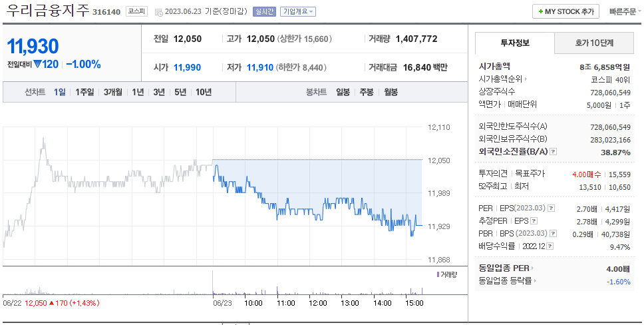Click the 저가 value 11,910
The width and height of the screenshot is (644, 325).
click(x=260, y=67)
